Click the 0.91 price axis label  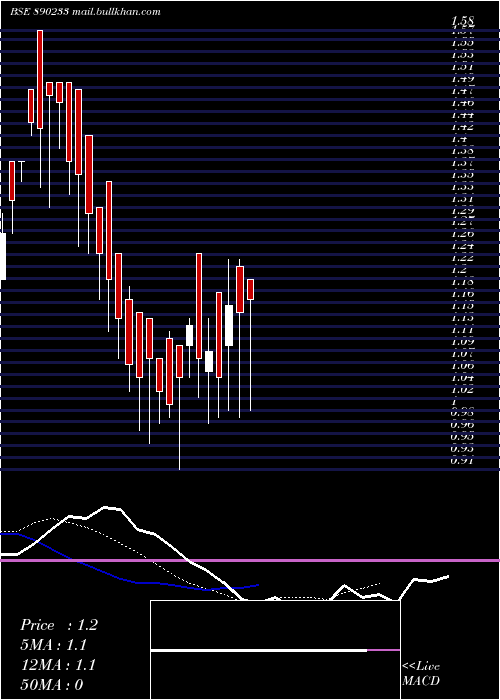(463, 461)
